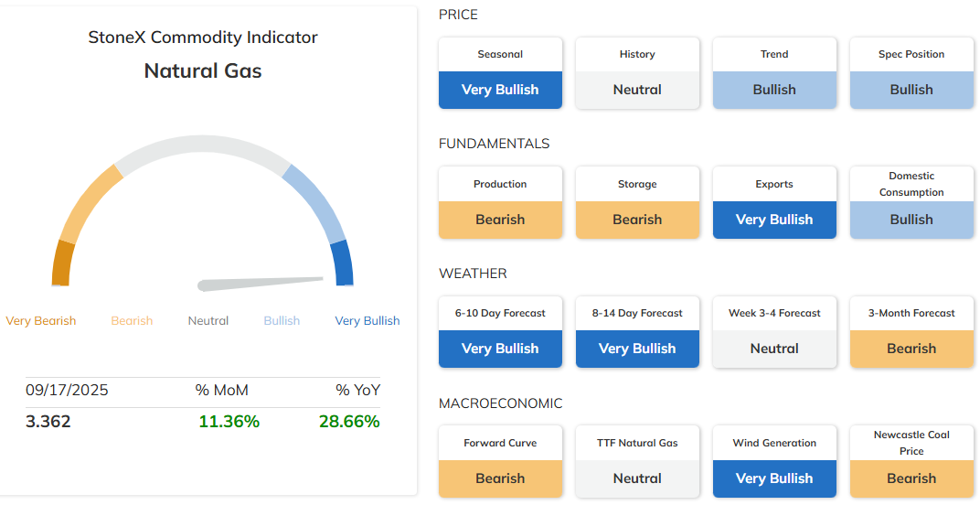Click the StoneX Commodity Indicator title

click(x=203, y=38)
